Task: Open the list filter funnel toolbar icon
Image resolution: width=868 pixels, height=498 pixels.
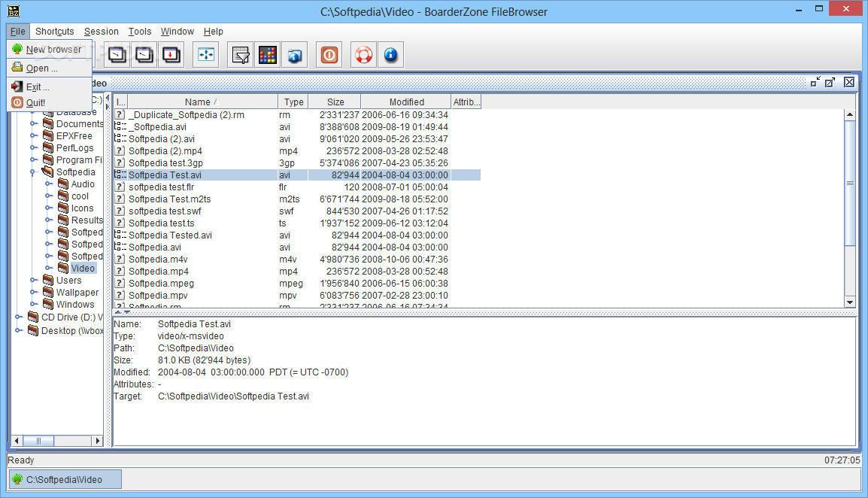Action: pyautogui.click(x=240, y=55)
